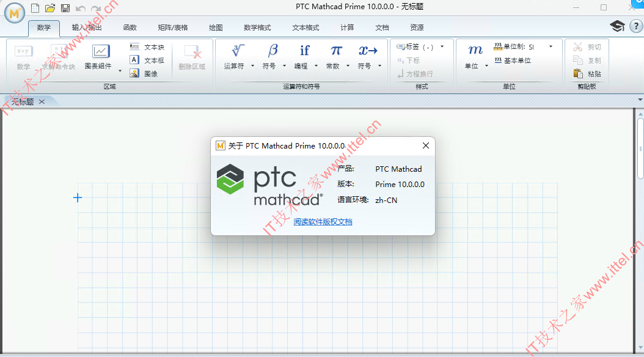The height and width of the screenshot is (357, 644).
Task: Insert text box (文本框)
Action: [147, 60]
